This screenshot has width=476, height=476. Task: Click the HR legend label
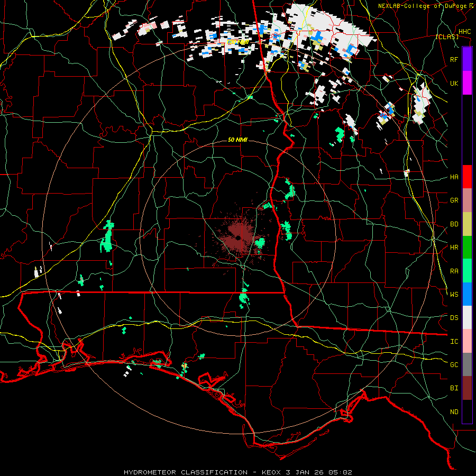coord(454,248)
